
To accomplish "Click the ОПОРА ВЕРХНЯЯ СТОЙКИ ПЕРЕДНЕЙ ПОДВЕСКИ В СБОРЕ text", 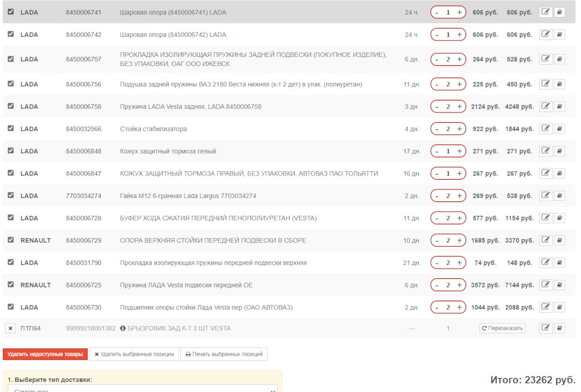I will click(x=213, y=240).
